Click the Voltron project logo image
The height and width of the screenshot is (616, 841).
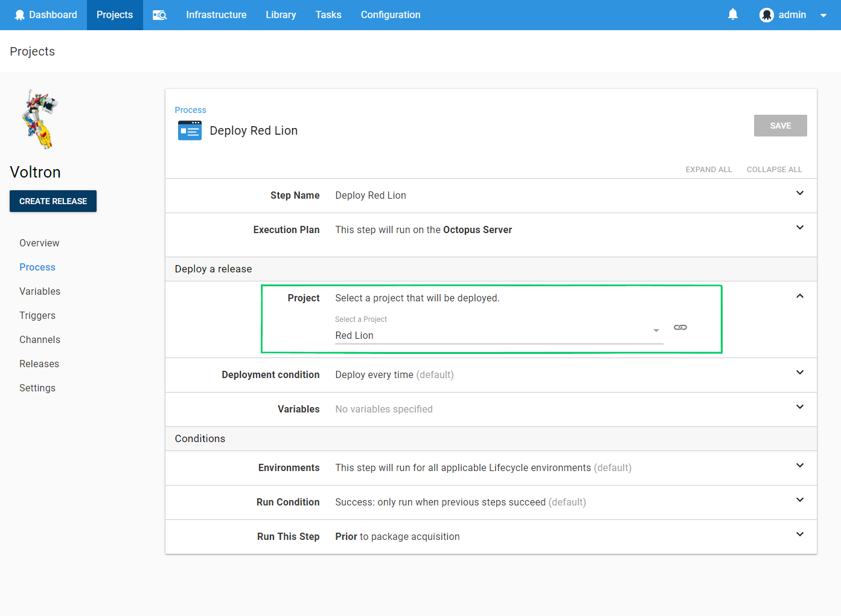point(39,118)
